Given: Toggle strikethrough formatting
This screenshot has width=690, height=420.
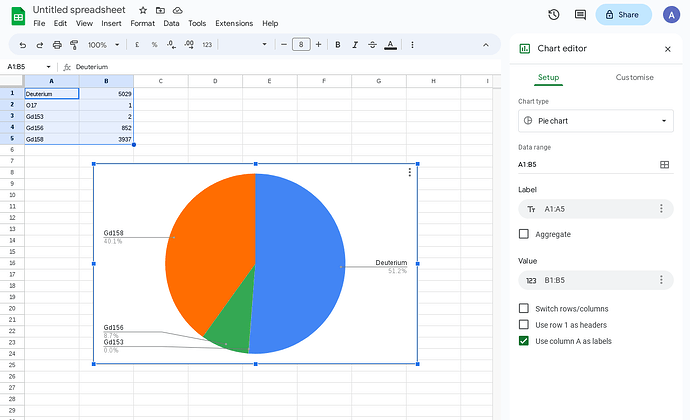Looking at the screenshot, I should [x=372, y=44].
